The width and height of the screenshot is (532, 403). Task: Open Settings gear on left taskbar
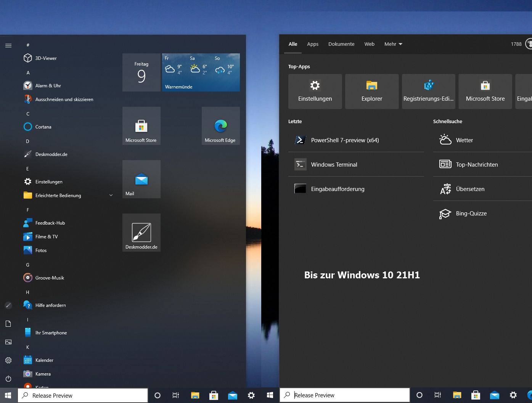pos(251,395)
